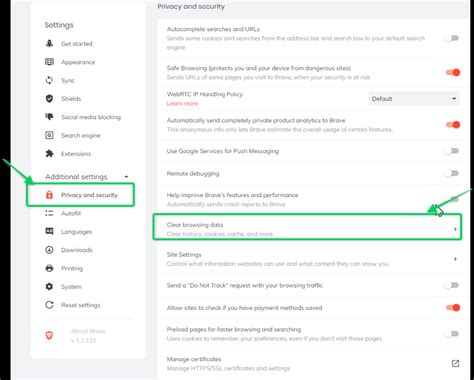This screenshot has height=380, width=474.
Task: Click the Downloads arrow icon
Action: tap(49, 250)
